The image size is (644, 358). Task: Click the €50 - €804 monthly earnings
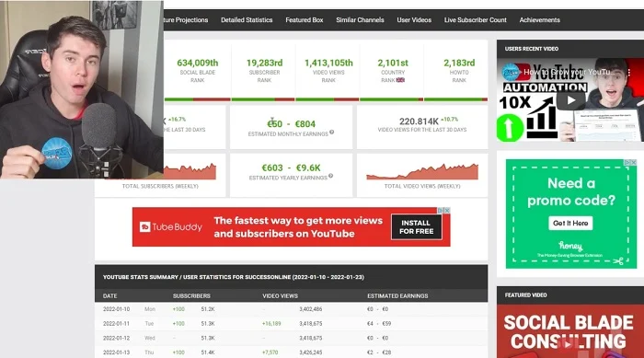[292, 123]
